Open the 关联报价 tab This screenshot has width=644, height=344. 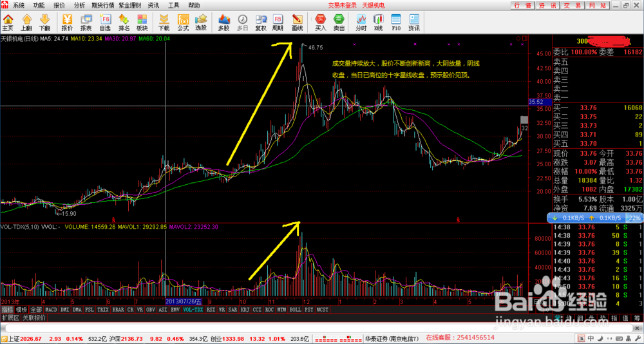[33, 318]
